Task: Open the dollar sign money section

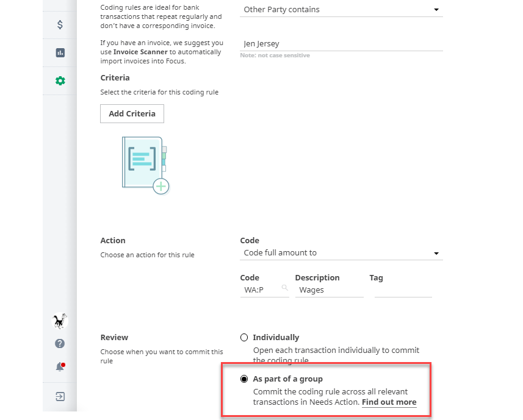Action: pyautogui.click(x=60, y=24)
